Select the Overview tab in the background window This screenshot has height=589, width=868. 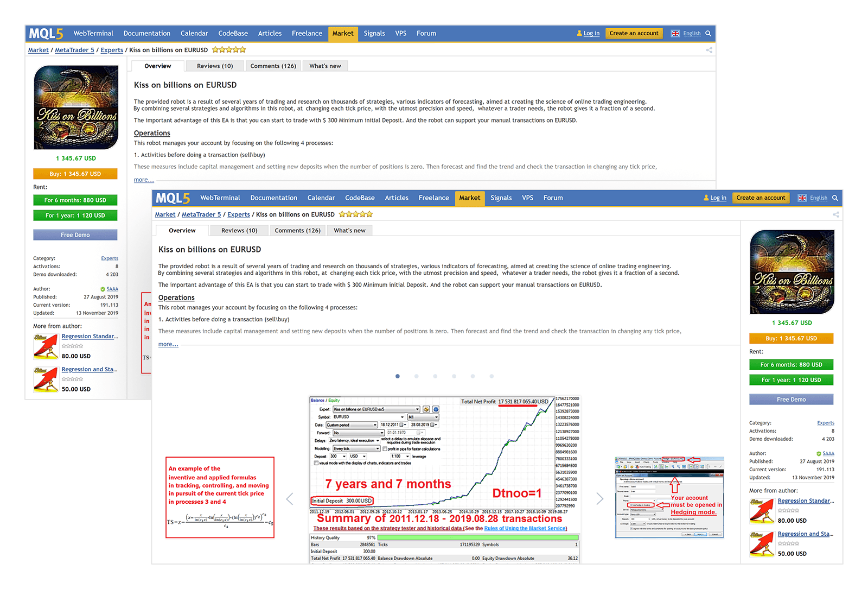[158, 66]
